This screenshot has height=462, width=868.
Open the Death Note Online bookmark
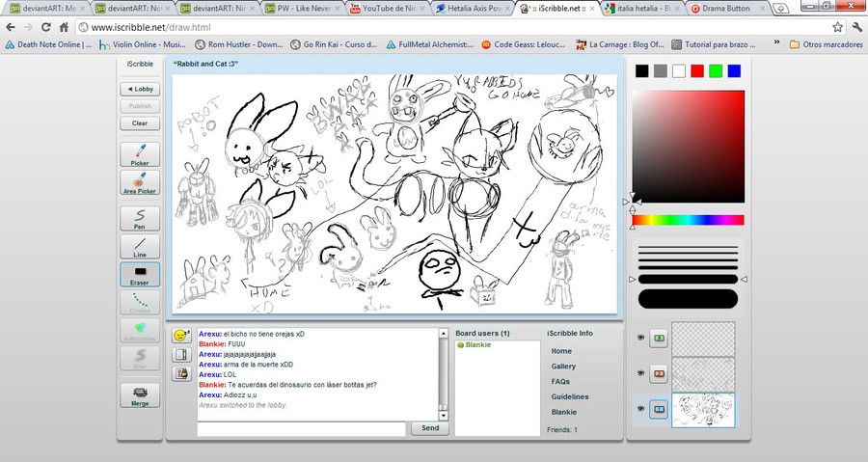coord(49,43)
